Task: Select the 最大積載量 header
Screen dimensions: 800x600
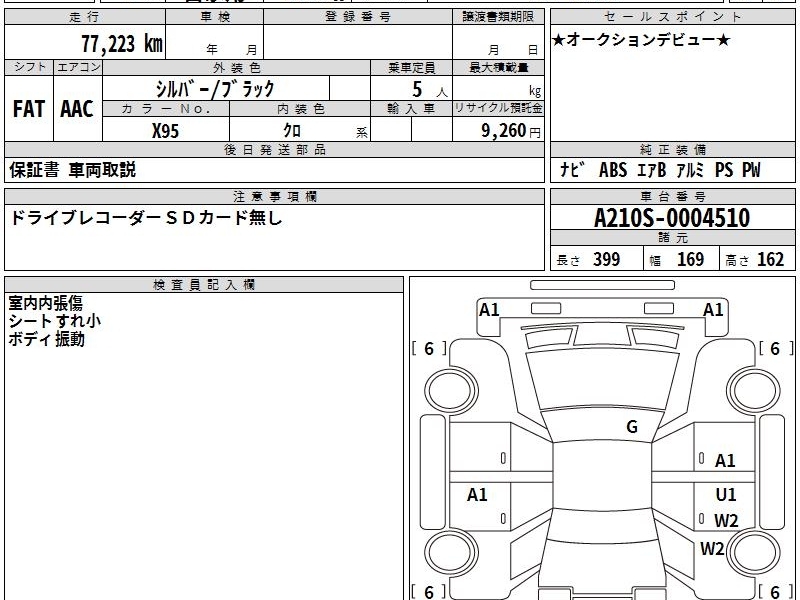Action: click(x=498, y=67)
